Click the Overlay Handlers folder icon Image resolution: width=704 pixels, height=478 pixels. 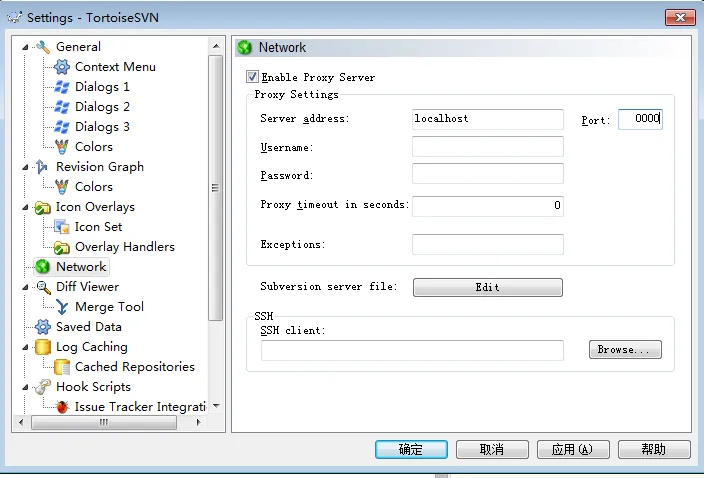(62, 247)
